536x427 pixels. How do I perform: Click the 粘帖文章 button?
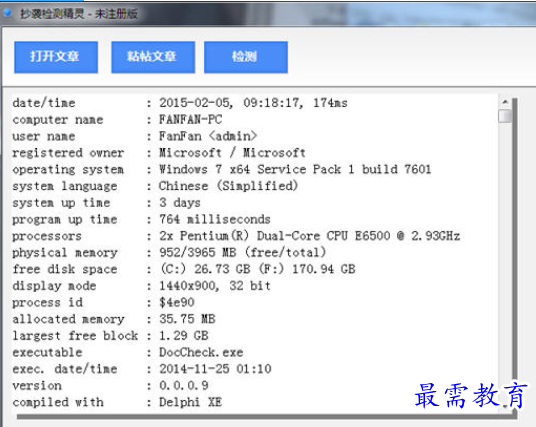153,57
